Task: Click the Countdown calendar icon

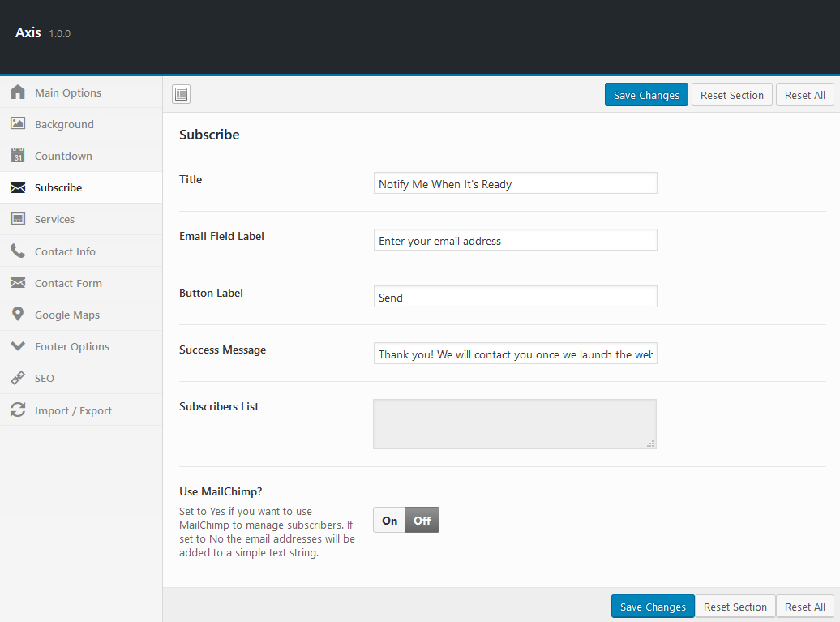Action: 18,156
